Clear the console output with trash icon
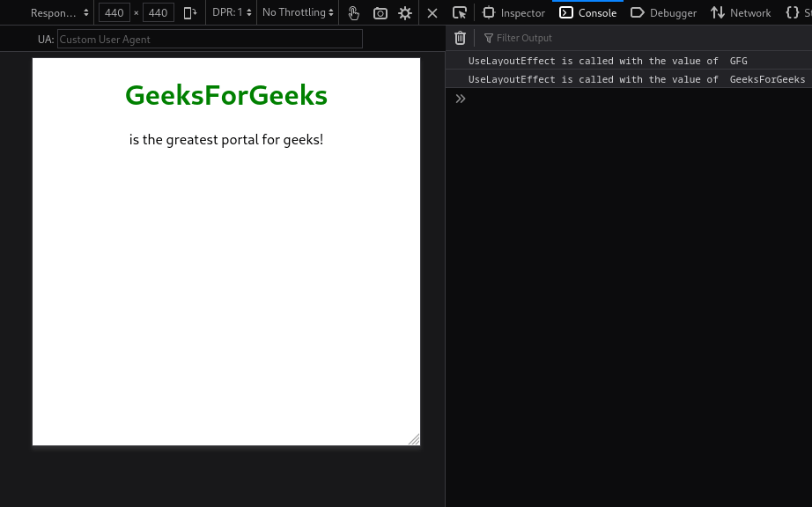This screenshot has width=812, height=507. pyautogui.click(x=460, y=38)
